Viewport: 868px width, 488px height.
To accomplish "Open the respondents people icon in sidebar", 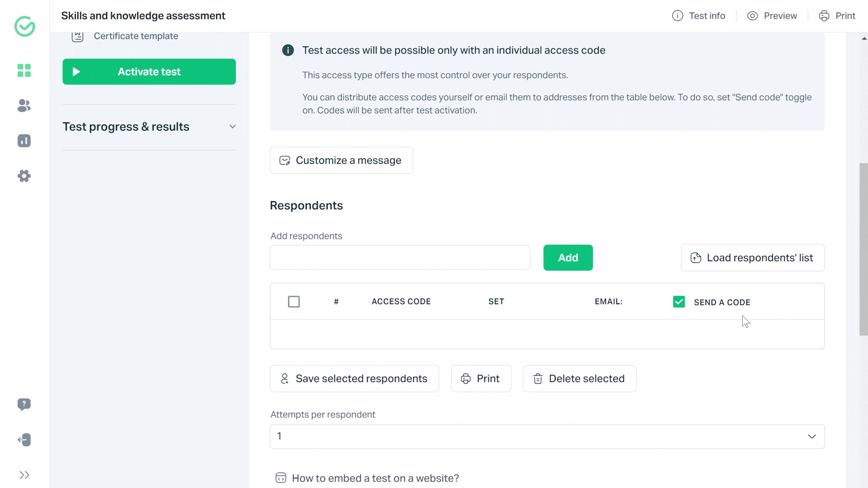I will point(24,106).
